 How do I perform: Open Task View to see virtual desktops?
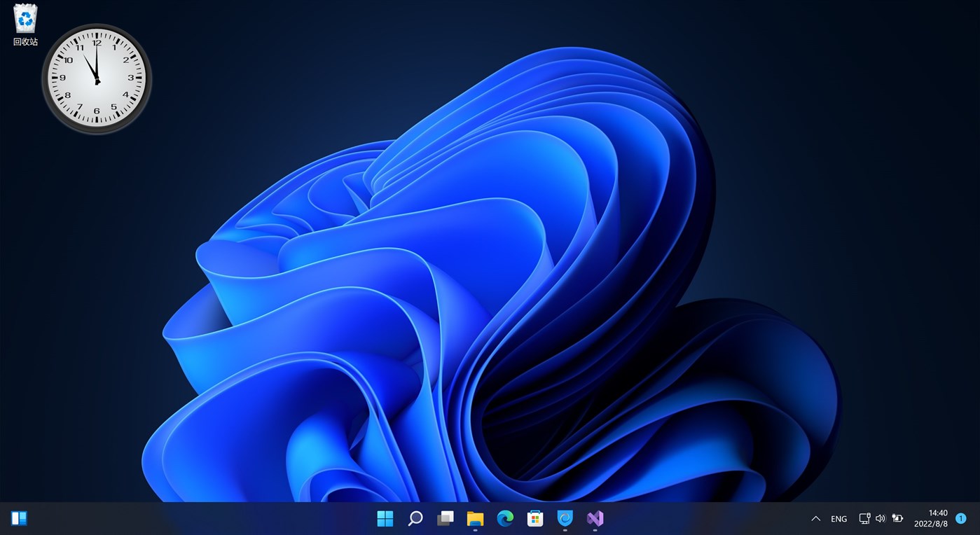pyautogui.click(x=445, y=518)
